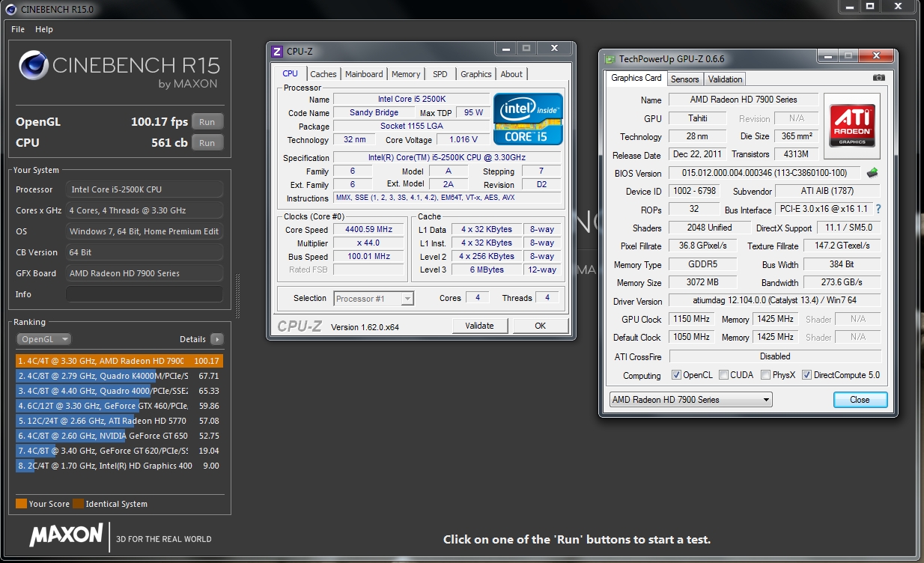
Task: Switch to the About tab in CPU-Z
Action: 511,74
